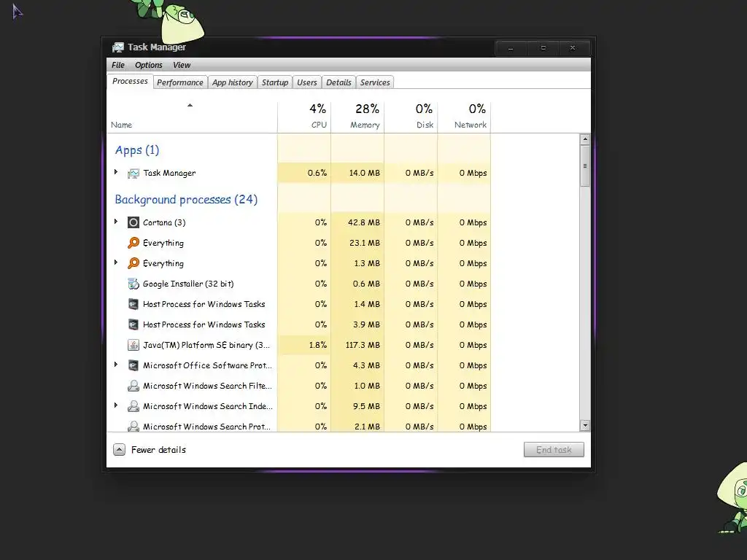Screen dimensions: 747x560
Task: Click the icon of the 3.9 MB Host Process row
Action: point(133,324)
